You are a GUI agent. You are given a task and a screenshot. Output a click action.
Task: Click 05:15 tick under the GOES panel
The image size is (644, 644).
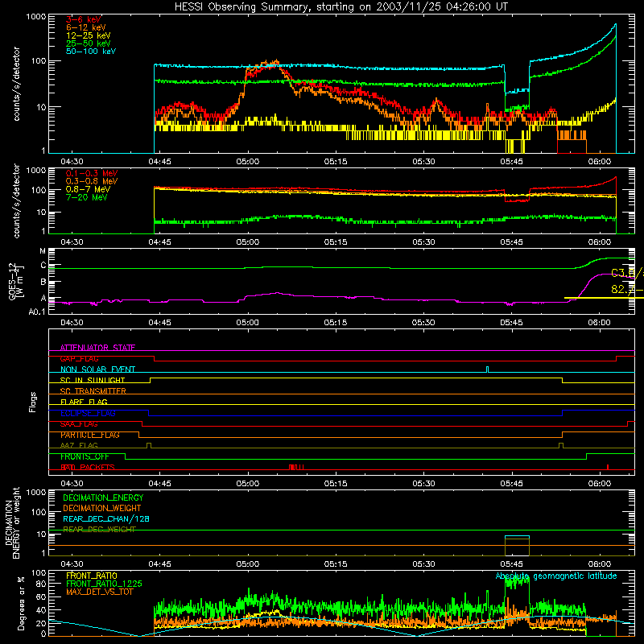coord(336,323)
